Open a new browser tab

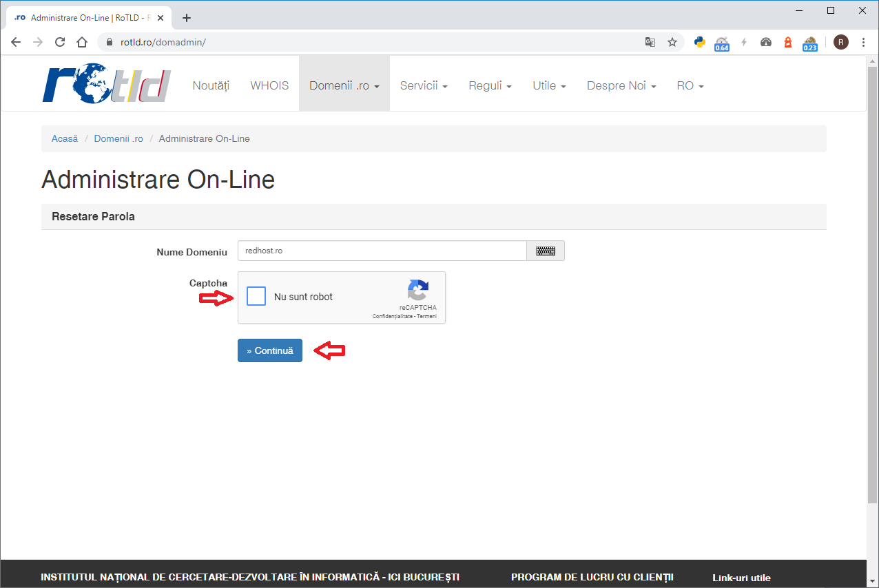click(x=187, y=18)
